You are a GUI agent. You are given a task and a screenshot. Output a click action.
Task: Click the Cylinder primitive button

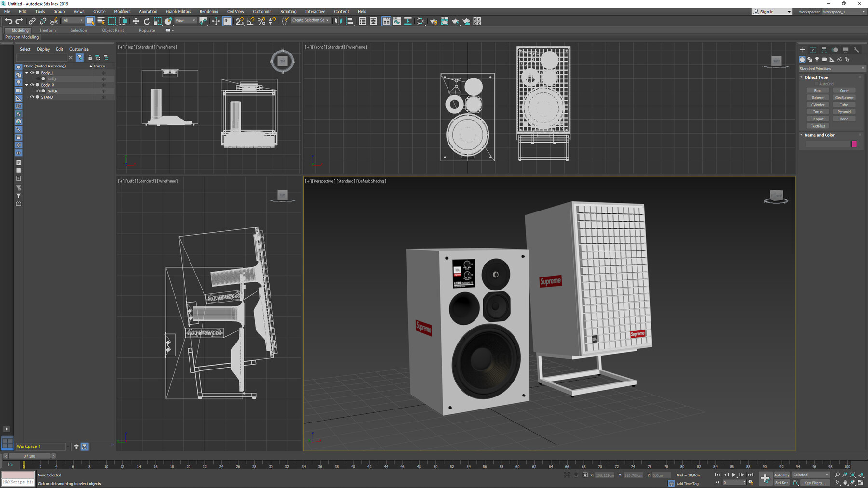click(x=817, y=105)
